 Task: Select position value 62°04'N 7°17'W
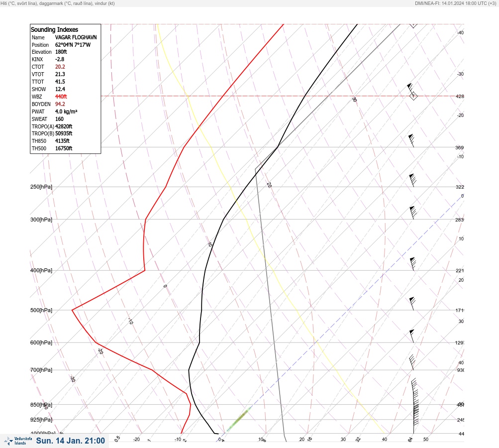pyautogui.click(x=73, y=45)
